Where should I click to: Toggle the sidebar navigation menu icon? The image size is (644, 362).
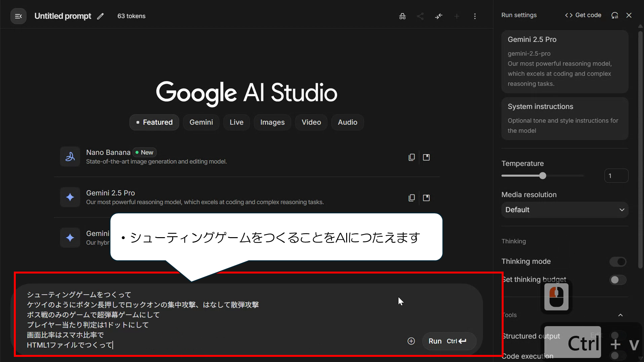[18, 16]
